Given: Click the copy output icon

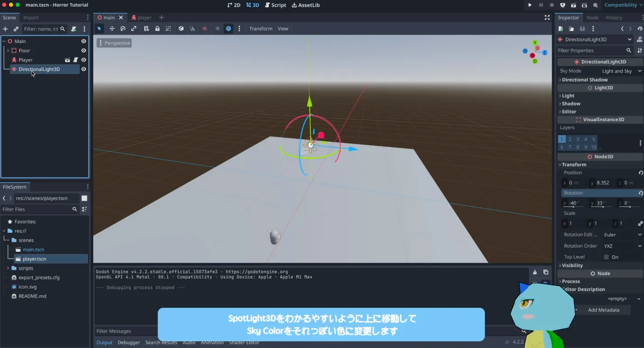Looking at the screenshot, I should (545, 272).
